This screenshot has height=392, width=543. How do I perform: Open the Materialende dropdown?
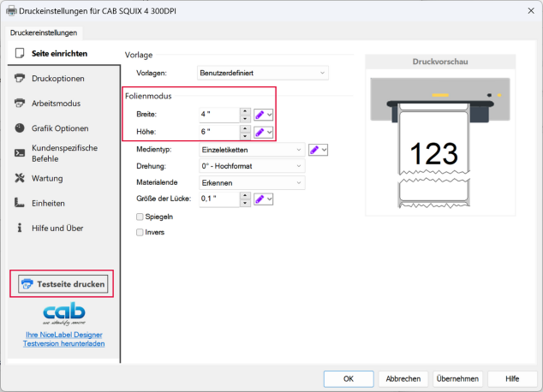pyautogui.click(x=252, y=182)
